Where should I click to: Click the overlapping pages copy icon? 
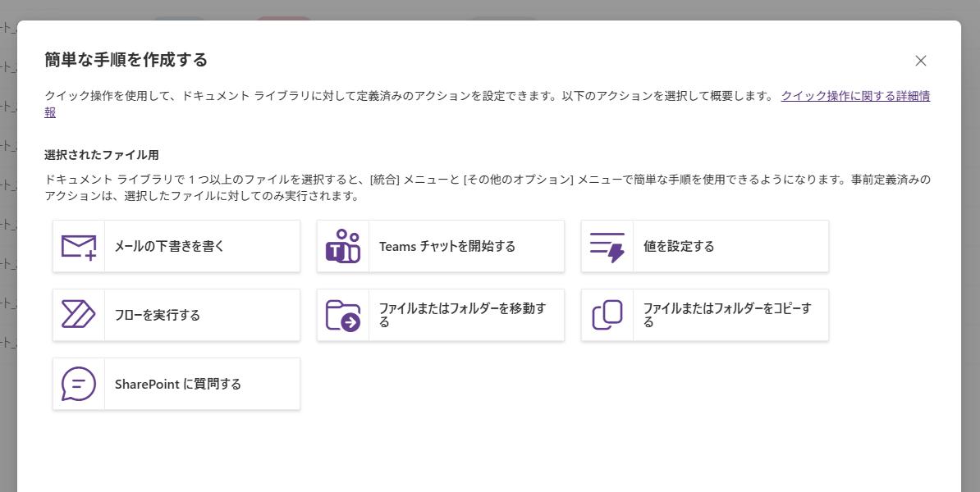[607, 315]
